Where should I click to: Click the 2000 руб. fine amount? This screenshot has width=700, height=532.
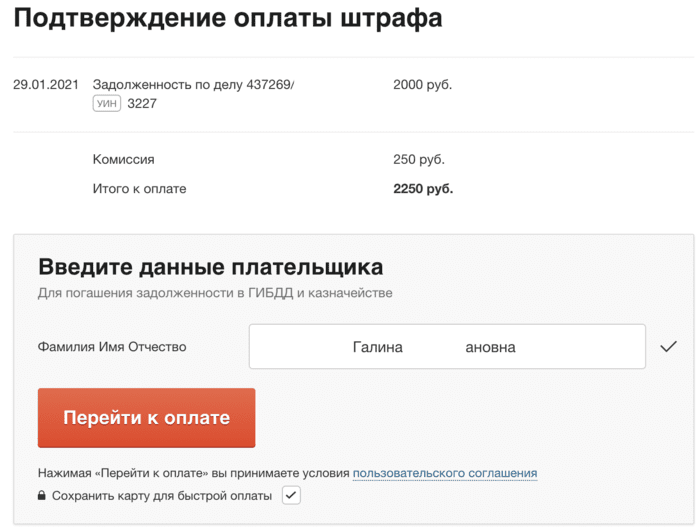coord(422,85)
